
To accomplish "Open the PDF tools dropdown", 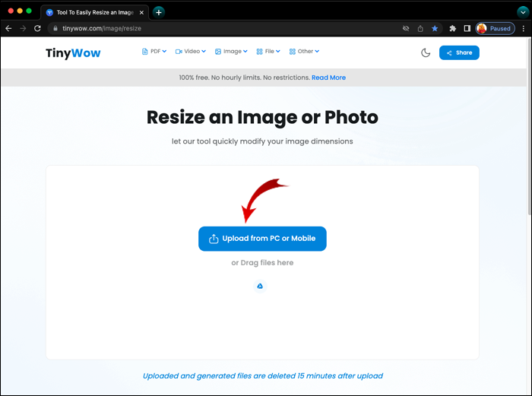I will [154, 51].
